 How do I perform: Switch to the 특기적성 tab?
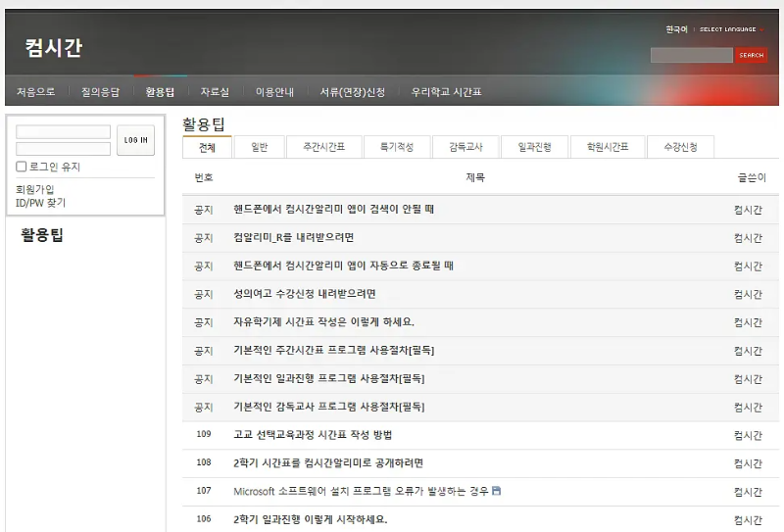397,147
